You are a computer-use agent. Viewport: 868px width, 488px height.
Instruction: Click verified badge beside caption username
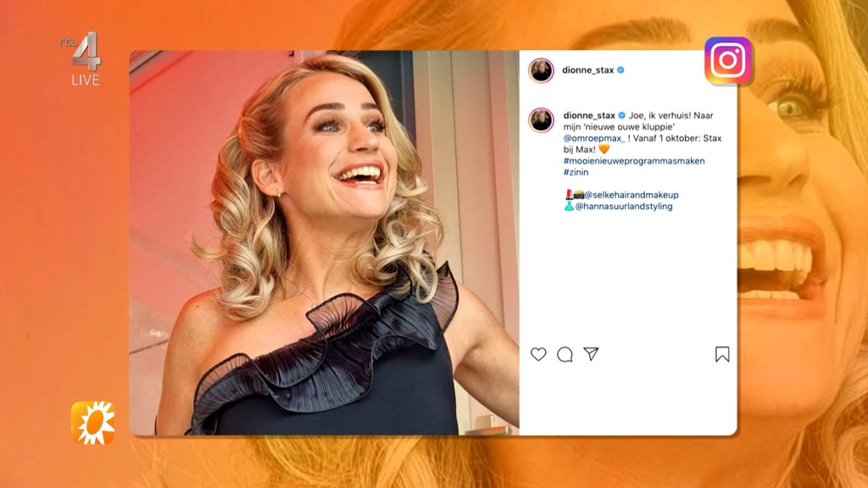(621, 115)
